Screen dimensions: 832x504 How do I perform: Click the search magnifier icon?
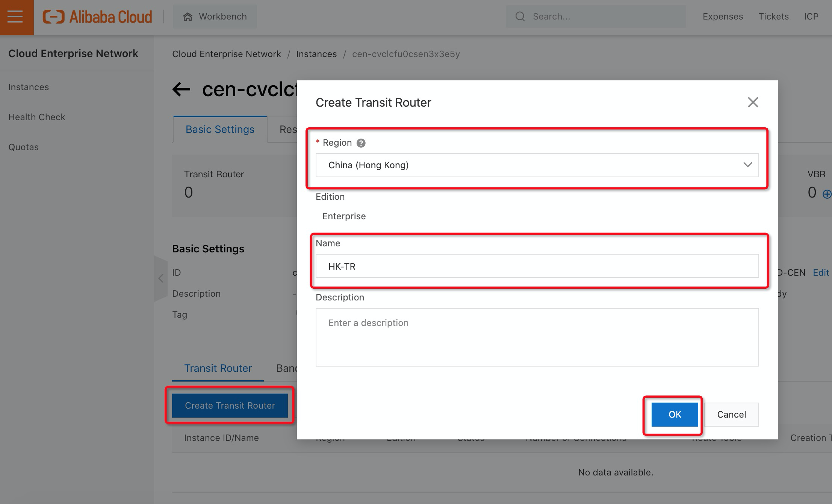pos(520,17)
